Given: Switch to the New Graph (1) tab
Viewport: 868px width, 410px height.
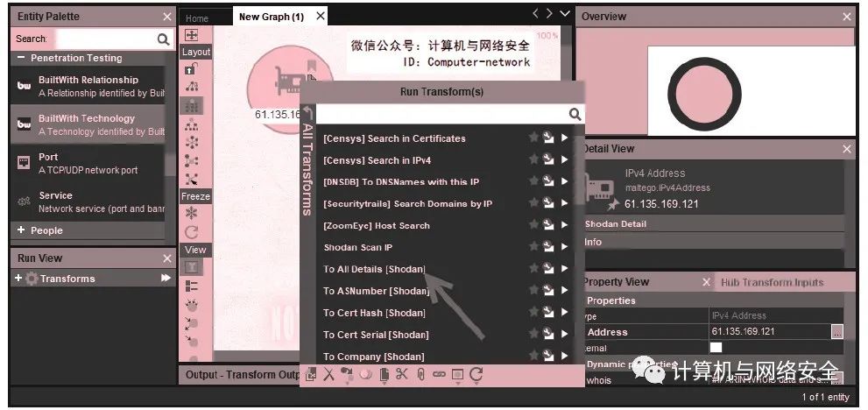Looking at the screenshot, I should [x=272, y=17].
